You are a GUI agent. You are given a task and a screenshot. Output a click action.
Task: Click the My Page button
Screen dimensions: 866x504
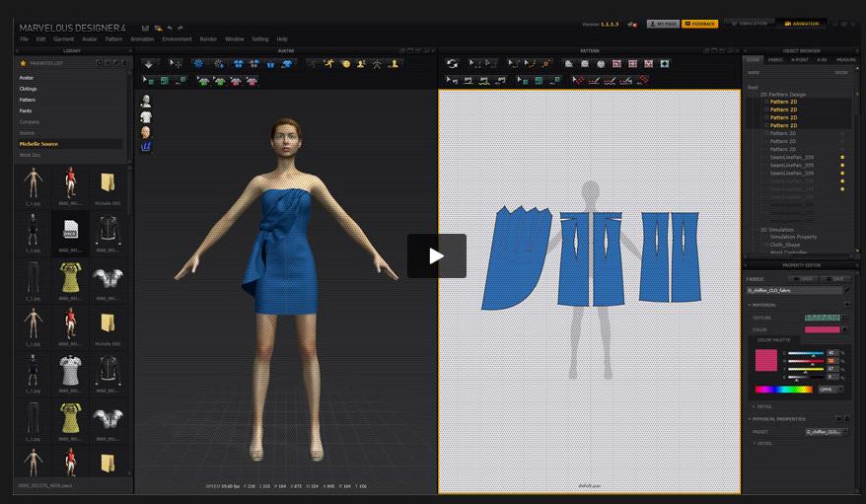pos(663,24)
